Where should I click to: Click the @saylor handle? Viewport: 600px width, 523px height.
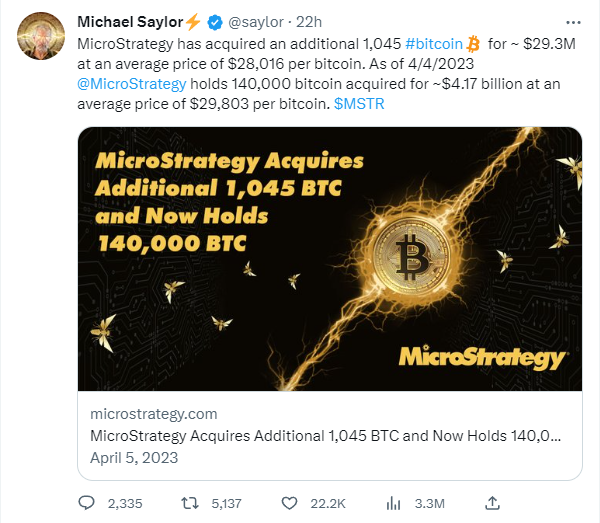tap(256, 22)
